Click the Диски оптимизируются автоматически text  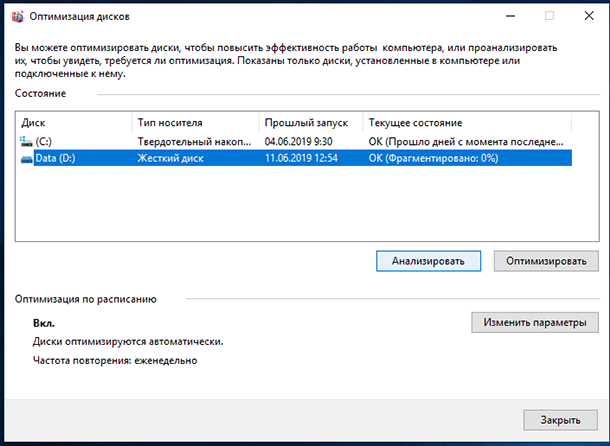128,342
